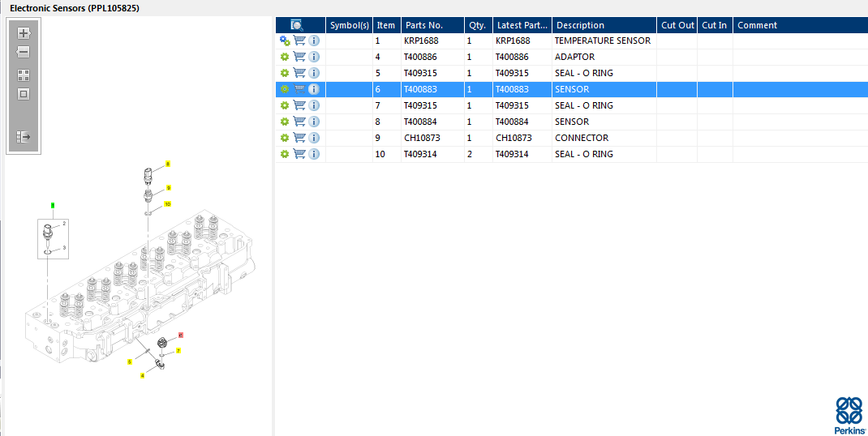Image resolution: width=868 pixels, height=436 pixels.
Task: Show info for T400886 adaptor
Action: click(314, 57)
